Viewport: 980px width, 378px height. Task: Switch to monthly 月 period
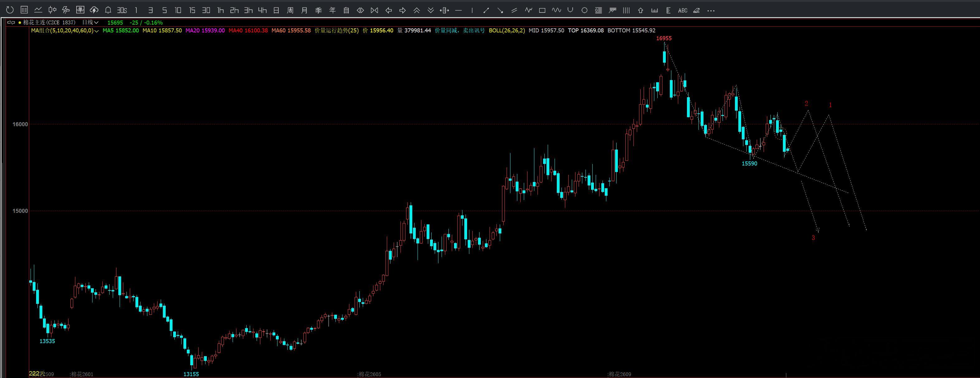point(304,11)
